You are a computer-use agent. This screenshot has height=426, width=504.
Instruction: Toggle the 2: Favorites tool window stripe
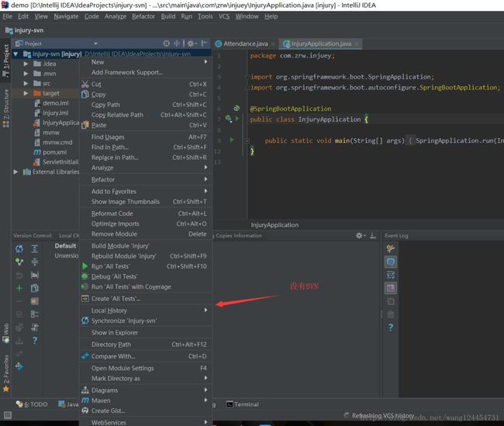tap(5, 373)
